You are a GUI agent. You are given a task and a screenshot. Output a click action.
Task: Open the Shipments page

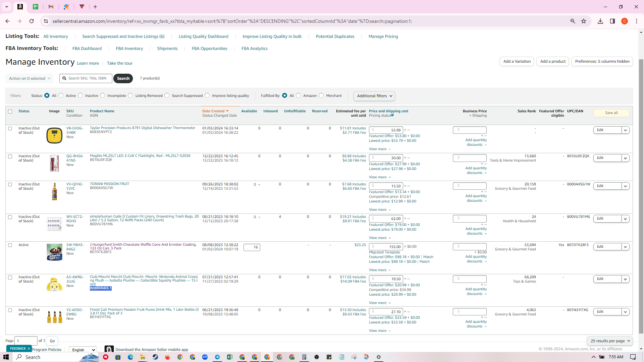click(x=167, y=49)
